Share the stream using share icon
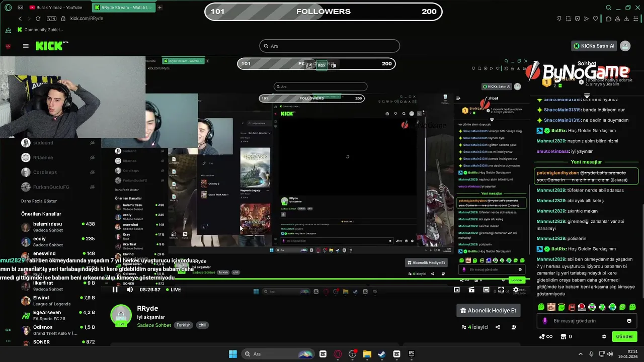Screen dimensions: 644x362 click(x=498, y=327)
